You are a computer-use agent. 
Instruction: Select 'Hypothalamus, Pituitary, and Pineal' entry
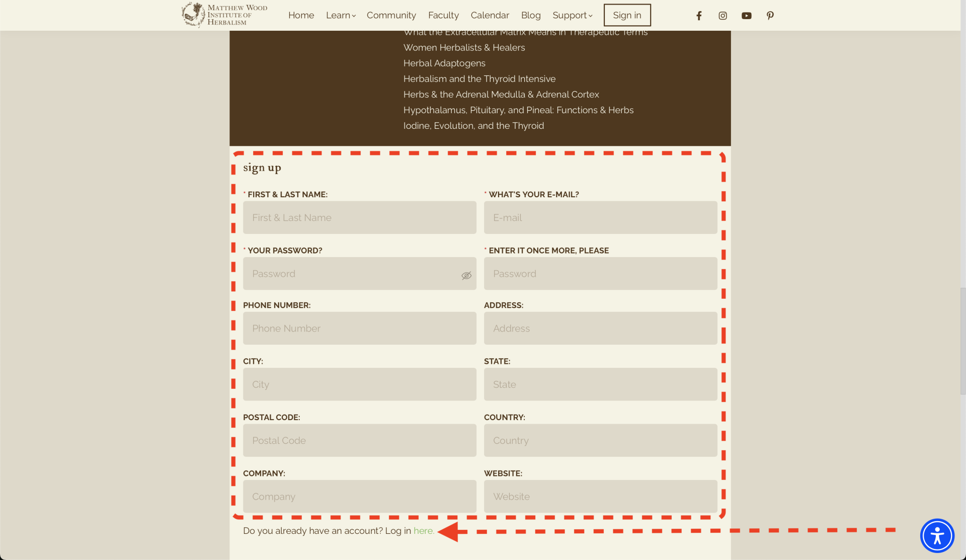point(518,110)
